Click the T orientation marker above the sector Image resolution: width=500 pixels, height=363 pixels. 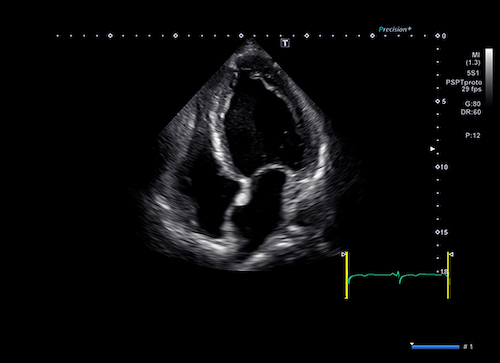pyautogui.click(x=285, y=43)
